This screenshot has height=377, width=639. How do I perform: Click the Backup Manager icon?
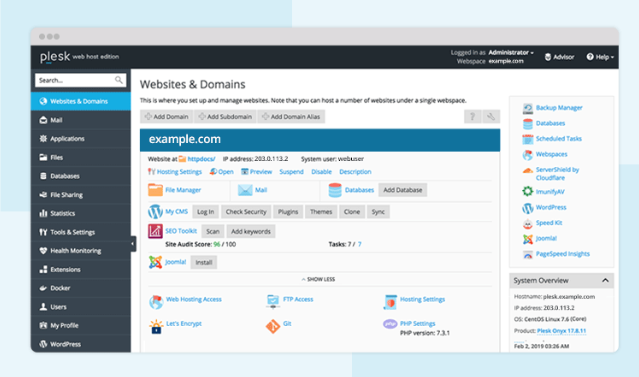coord(528,108)
